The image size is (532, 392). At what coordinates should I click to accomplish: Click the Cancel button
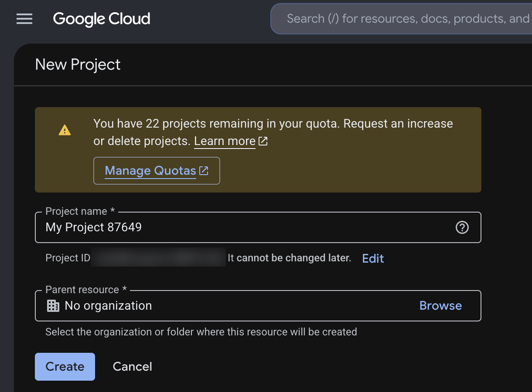(133, 367)
